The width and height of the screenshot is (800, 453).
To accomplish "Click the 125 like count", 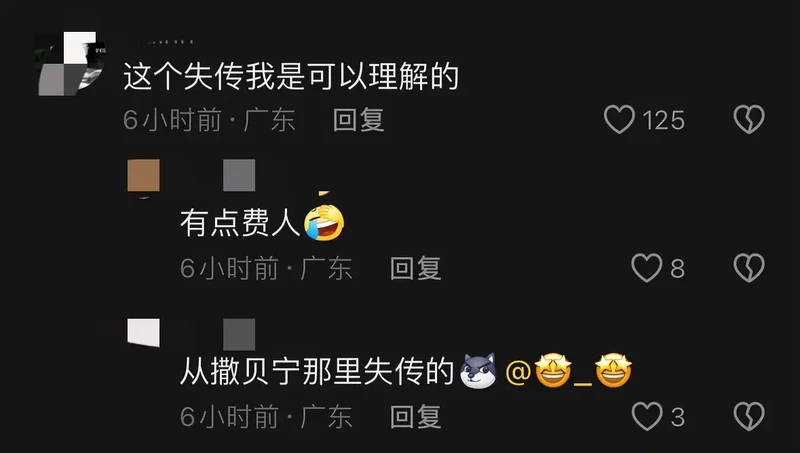I will click(663, 121).
